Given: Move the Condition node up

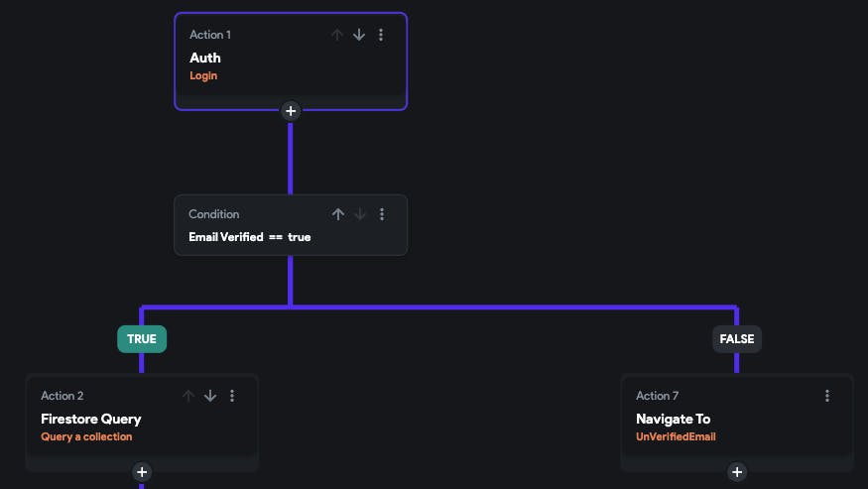Looking at the screenshot, I should (x=337, y=214).
